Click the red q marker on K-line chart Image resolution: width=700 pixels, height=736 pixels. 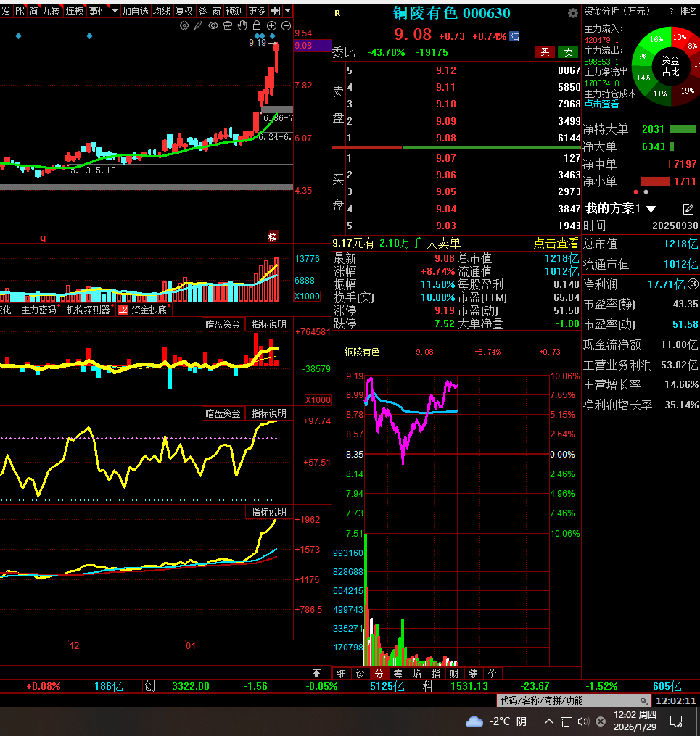[x=43, y=238]
